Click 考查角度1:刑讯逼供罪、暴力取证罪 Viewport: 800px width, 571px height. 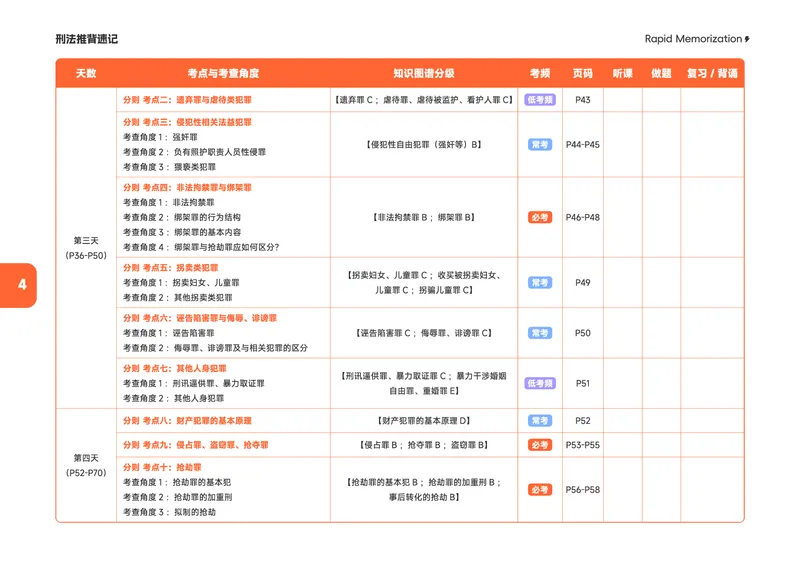click(x=194, y=383)
